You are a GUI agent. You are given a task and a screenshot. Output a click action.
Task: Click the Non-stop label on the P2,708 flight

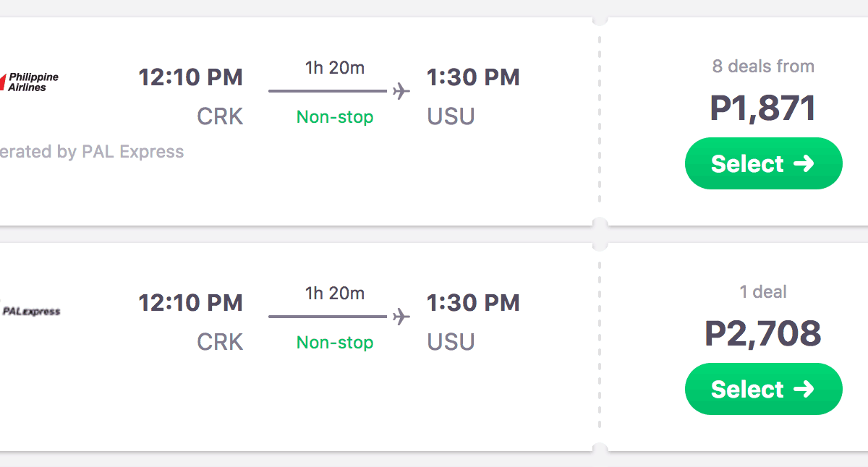pyautogui.click(x=335, y=343)
